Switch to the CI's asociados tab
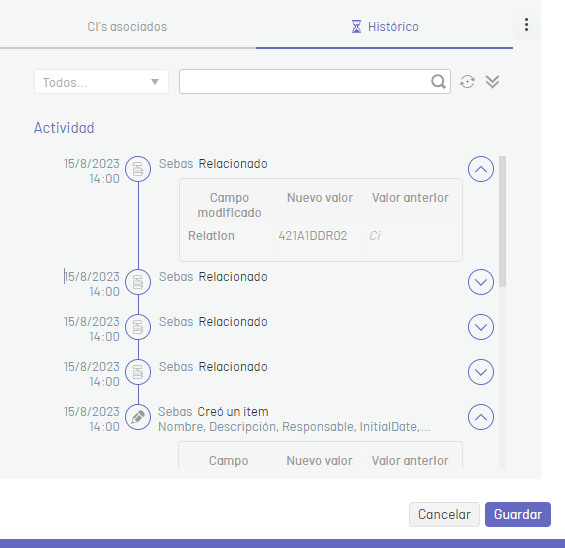The image size is (565, 548). pyautogui.click(x=127, y=27)
